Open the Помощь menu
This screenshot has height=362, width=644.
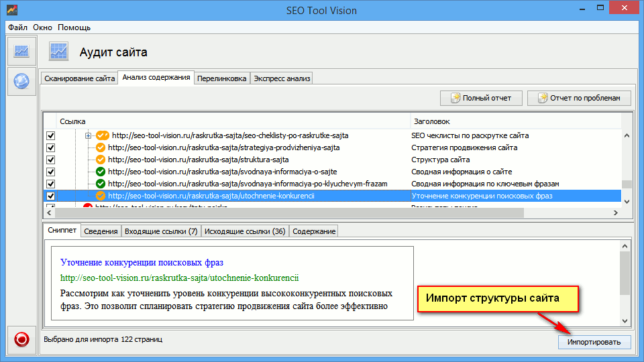74,27
